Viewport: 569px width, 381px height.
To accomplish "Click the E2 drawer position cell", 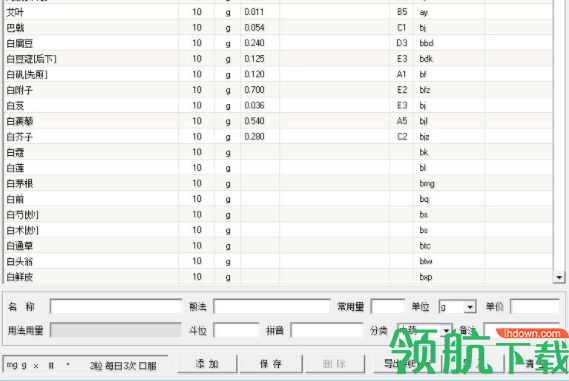I will (x=402, y=90).
